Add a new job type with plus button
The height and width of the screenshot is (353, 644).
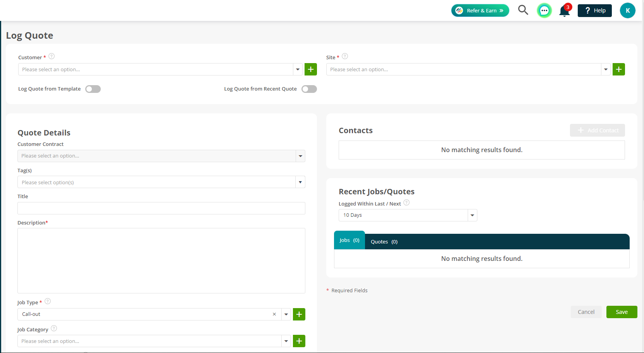(299, 314)
